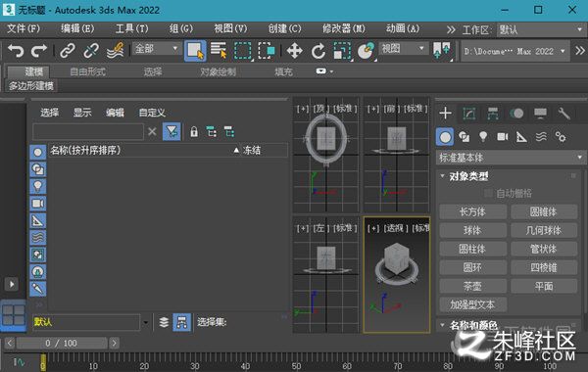The height and width of the screenshot is (372, 588).
Task: Toggle display space warps filter in explorer
Action: point(38,238)
